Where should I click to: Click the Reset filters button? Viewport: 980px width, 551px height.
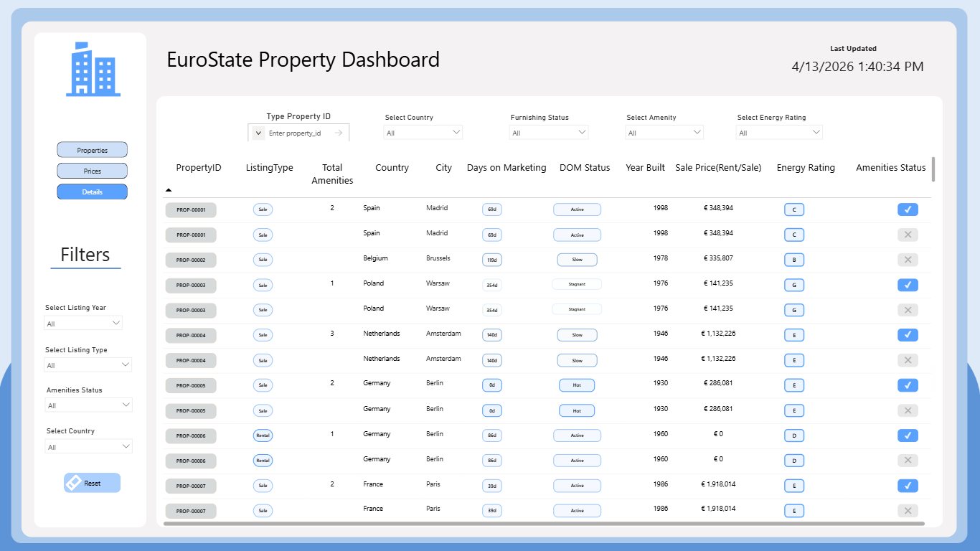93,483
